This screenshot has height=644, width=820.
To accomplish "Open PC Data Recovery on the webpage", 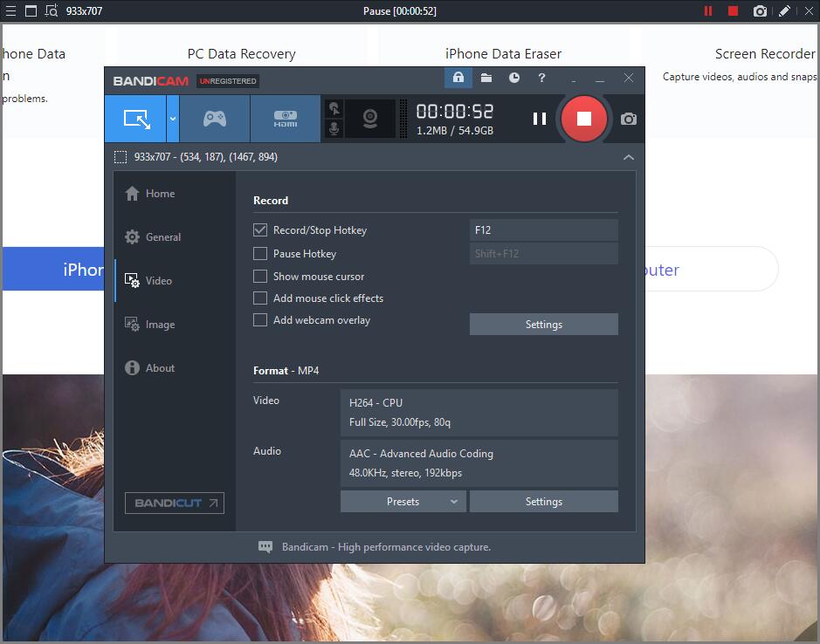I will click(242, 54).
